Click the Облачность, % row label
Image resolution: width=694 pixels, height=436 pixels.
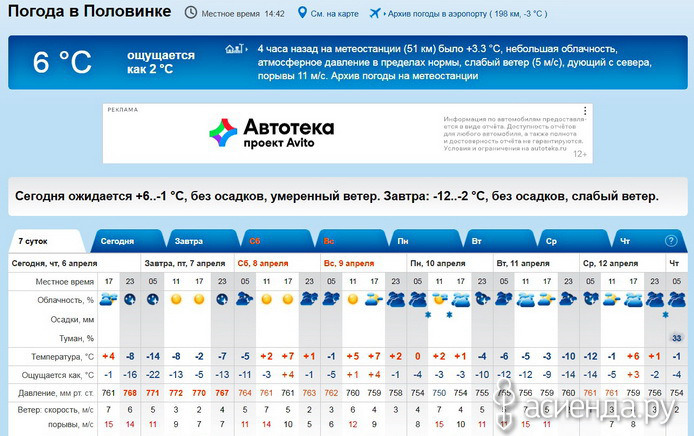click(x=66, y=300)
